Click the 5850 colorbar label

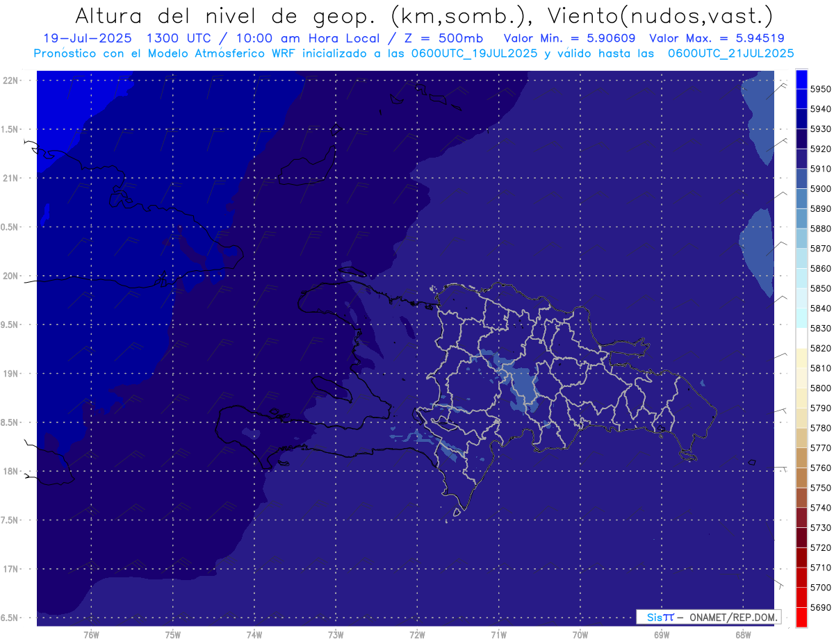[x=820, y=288]
